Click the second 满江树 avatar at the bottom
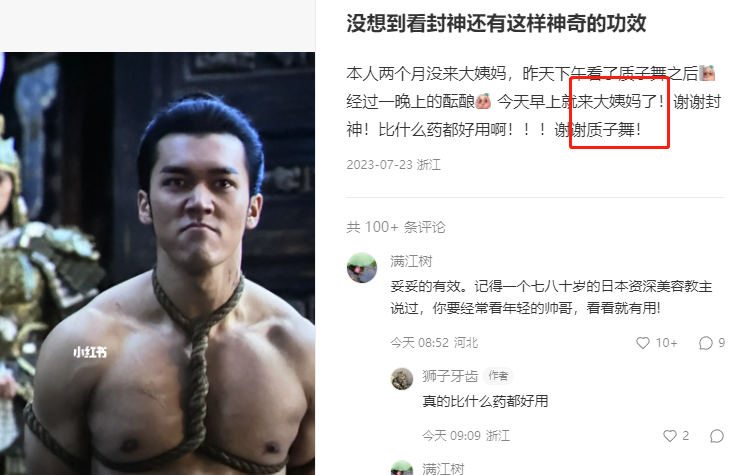 click(x=402, y=468)
